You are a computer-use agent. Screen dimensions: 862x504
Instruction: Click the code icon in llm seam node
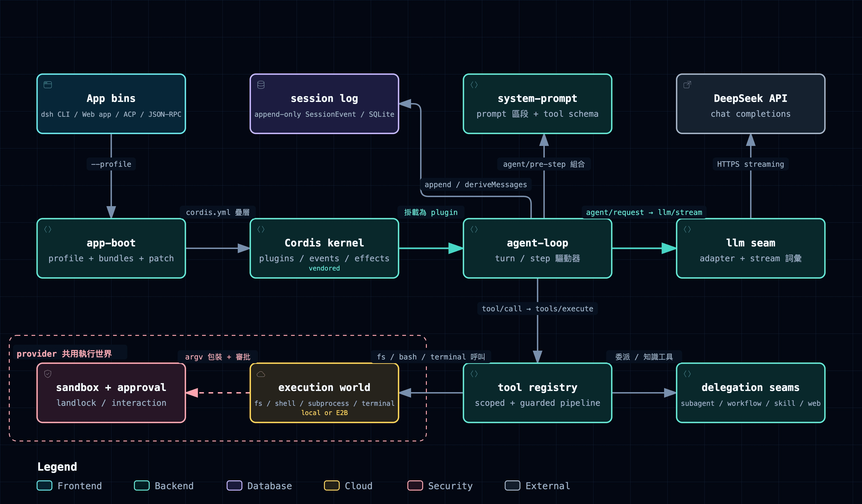[687, 230]
